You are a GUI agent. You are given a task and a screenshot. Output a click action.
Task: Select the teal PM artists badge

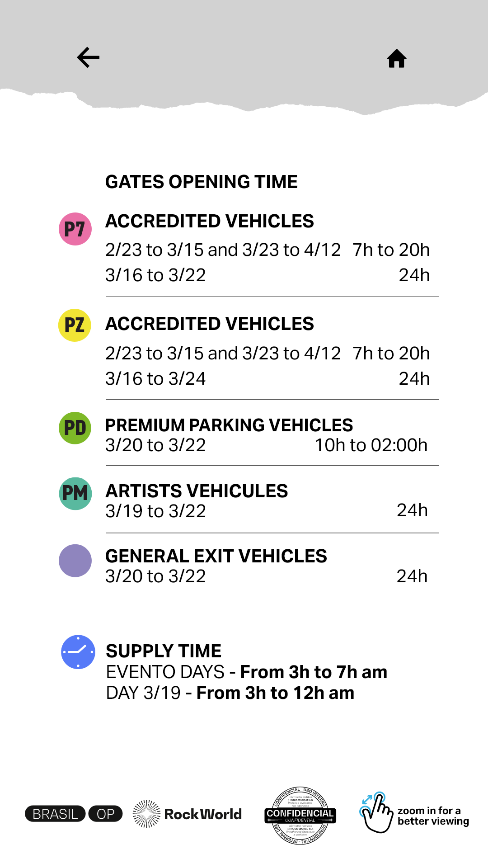coord(75,494)
